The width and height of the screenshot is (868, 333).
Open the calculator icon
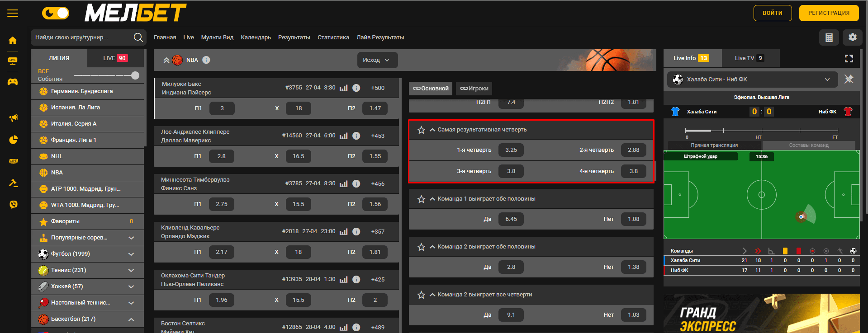[829, 38]
